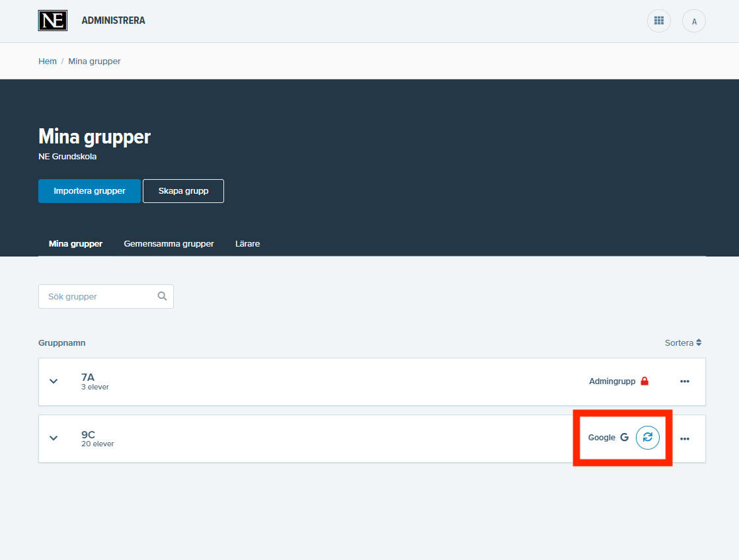Switch to the Lärare tab

[x=247, y=243]
